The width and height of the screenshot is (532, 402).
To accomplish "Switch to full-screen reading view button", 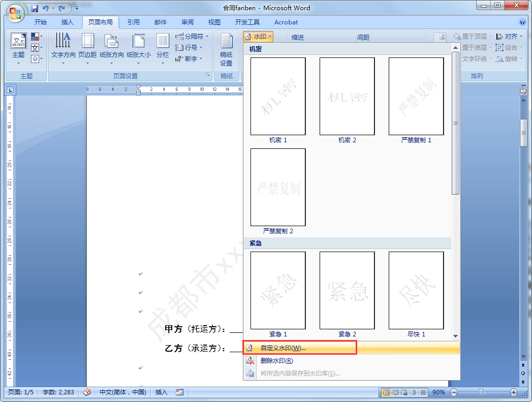I will pyautogui.click(x=395, y=392).
